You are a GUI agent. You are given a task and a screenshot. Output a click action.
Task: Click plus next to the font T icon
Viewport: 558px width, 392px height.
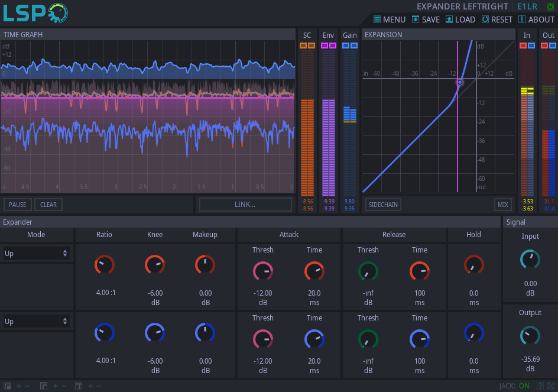(x=90, y=386)
